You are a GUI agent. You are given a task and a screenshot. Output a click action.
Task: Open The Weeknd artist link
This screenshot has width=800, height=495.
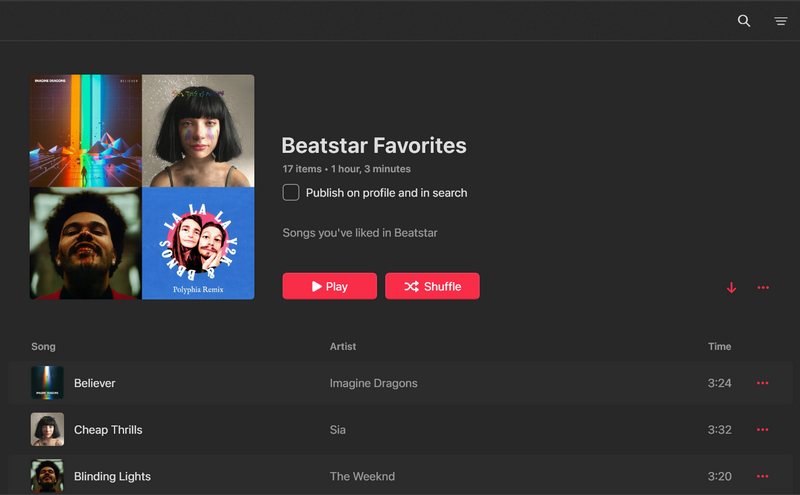362,477
